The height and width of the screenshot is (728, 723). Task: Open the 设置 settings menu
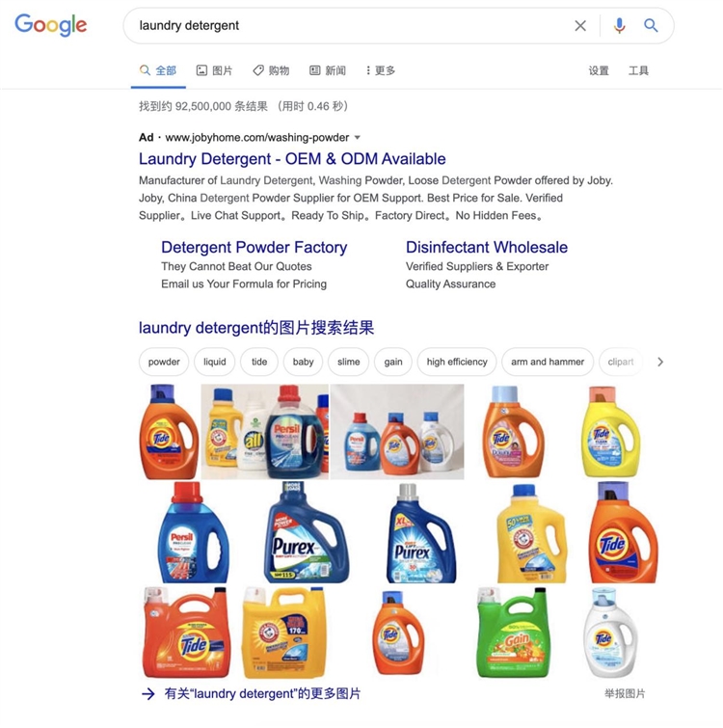[599, 70]
